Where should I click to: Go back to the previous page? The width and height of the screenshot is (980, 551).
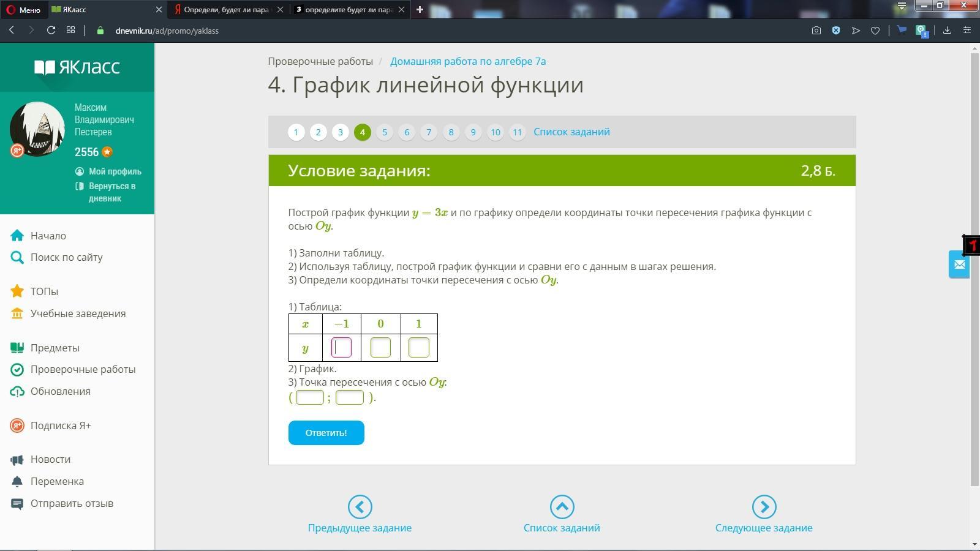(x=12, y=30)
